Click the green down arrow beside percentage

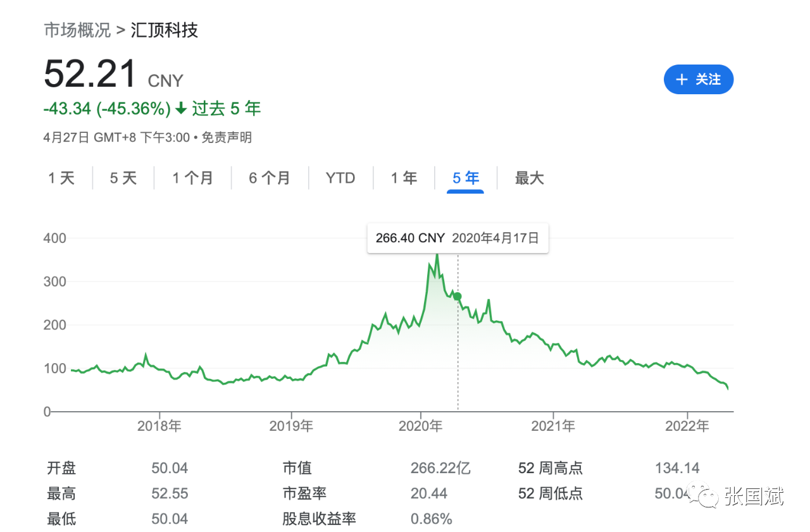[181, 109]
